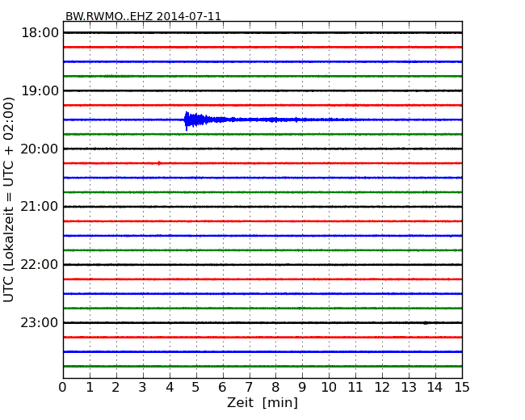Click the 22:00 time label
Image resolution: width=525 pixels, height=420 pixels.
pyautogui.click(x=40, y=265)
